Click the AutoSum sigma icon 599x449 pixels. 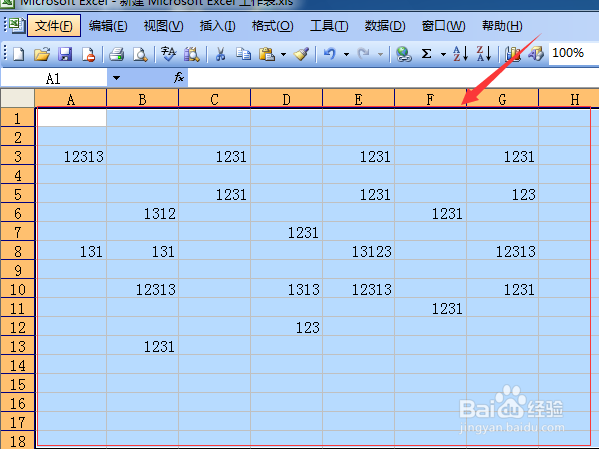(426, 53)
